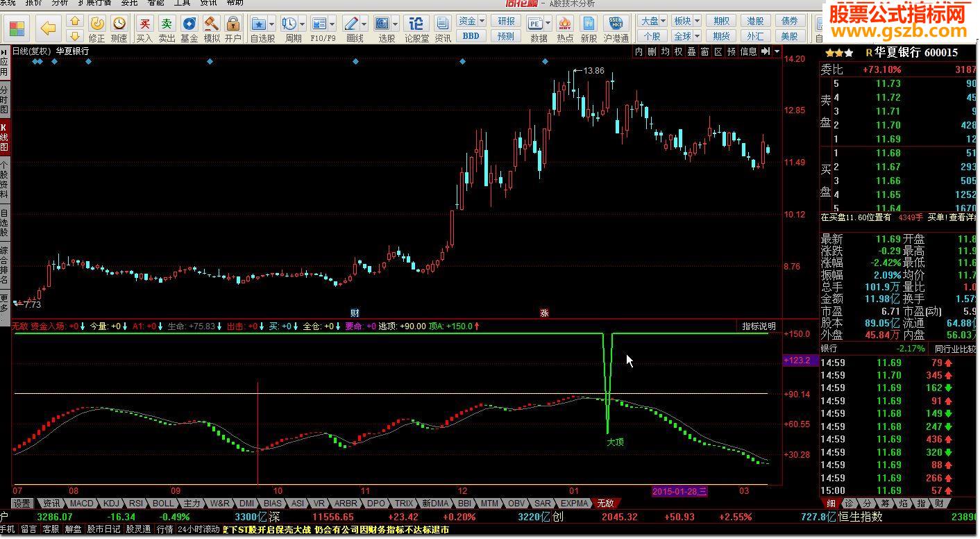This screenshot has height=539, width=980.
Task: Click the 设置 indicator settings button
Action: tap(22, 504)
